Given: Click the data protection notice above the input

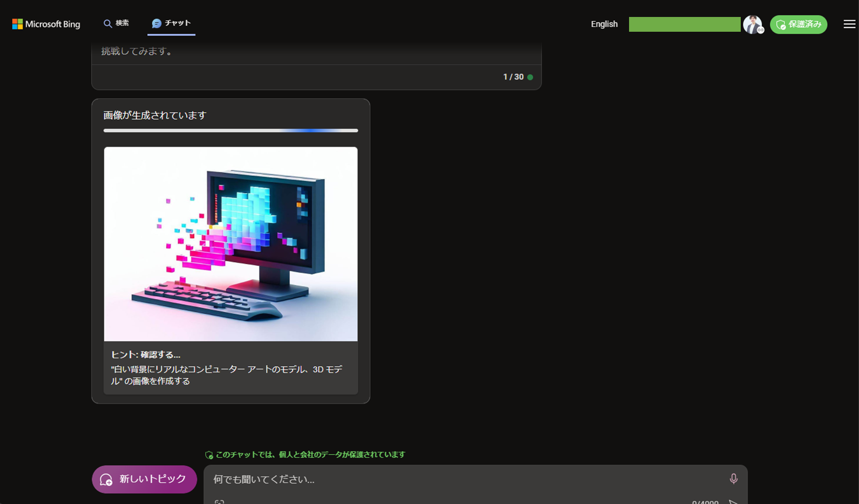Looking at the screenshot, I should (x=305, y=455).
